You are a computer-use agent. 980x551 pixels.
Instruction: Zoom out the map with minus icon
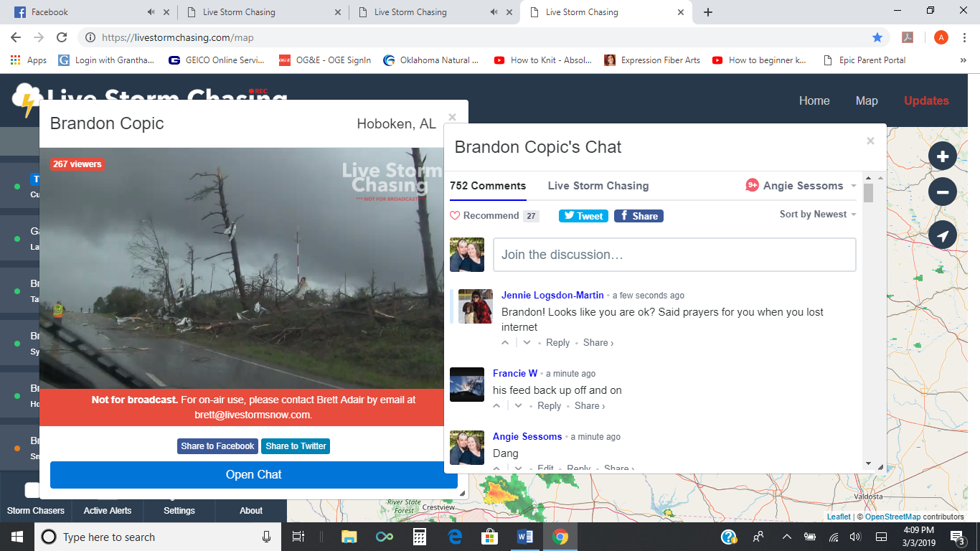942,192
